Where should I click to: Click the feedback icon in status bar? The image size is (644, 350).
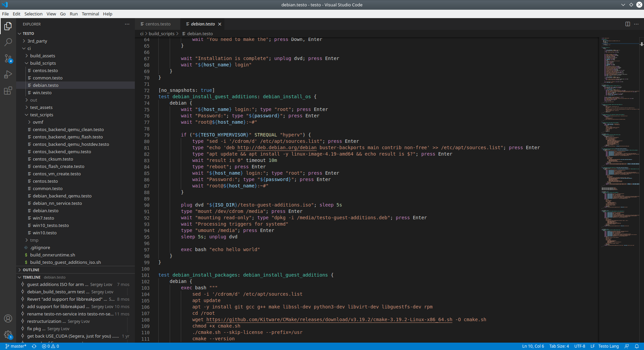pos(627,346)
